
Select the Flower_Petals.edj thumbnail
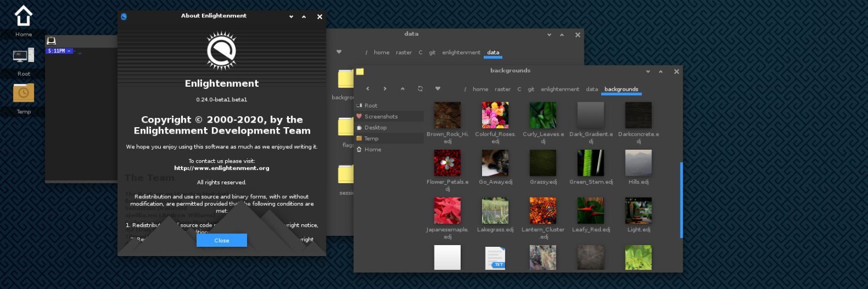[447, 163]
